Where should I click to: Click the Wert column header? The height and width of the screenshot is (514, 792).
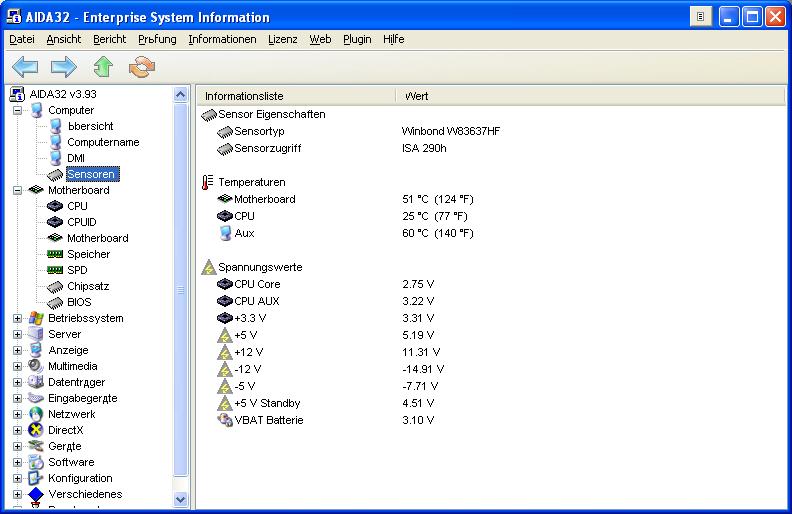[590, 96]
